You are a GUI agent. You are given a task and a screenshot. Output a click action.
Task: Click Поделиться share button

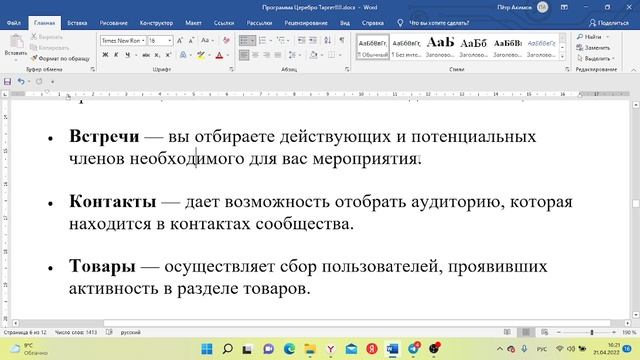click(609, 23)
